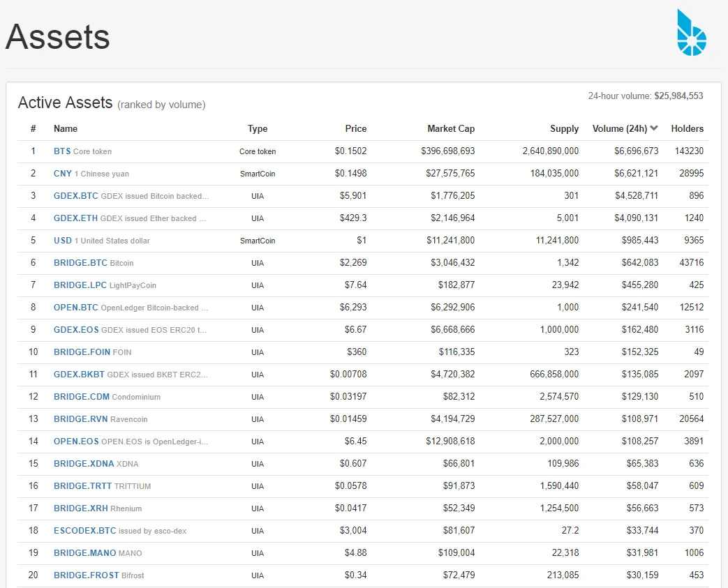728x588 pixels.
Task: Open the BRIDGE.MANO asset link
Action: coord(85,552)
